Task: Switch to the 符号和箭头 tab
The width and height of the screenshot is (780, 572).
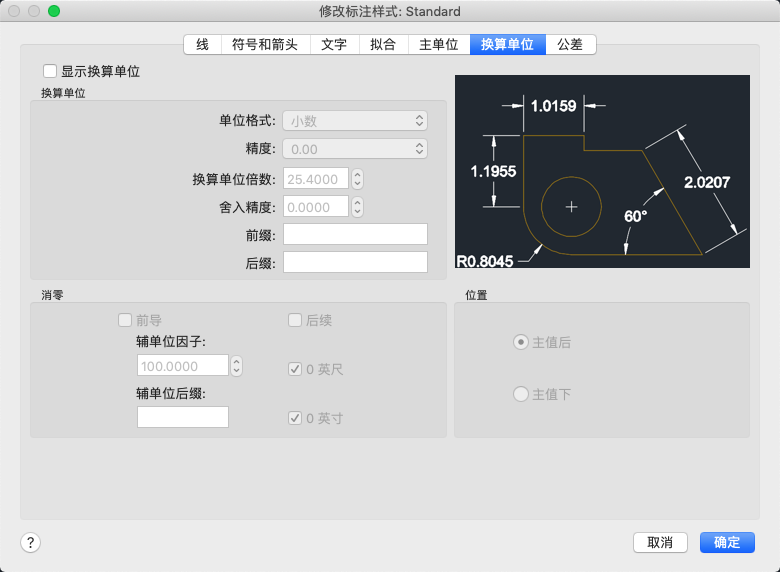Action: pyautogui.click(x=265, y=44)
